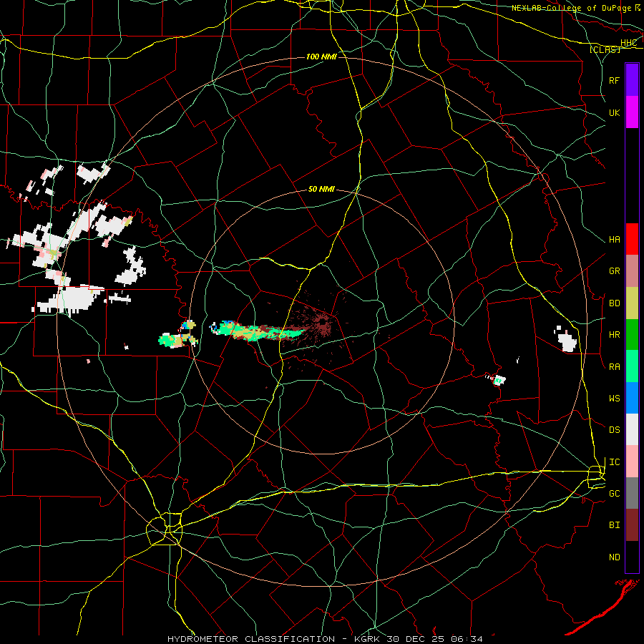Image resolution: width=644 pixels, height=644 pixels.
Task: Click the white echo patch near east 100 NMI ring
Action: (567, 339)
